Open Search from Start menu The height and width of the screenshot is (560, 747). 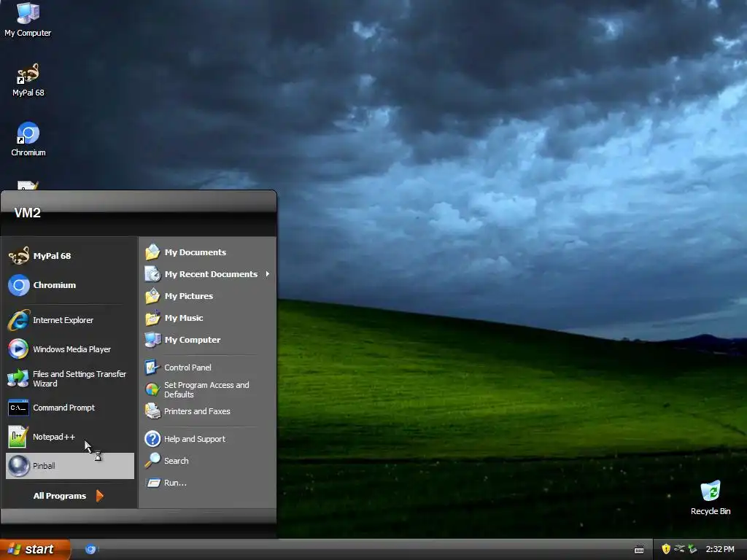pos(207,461)
